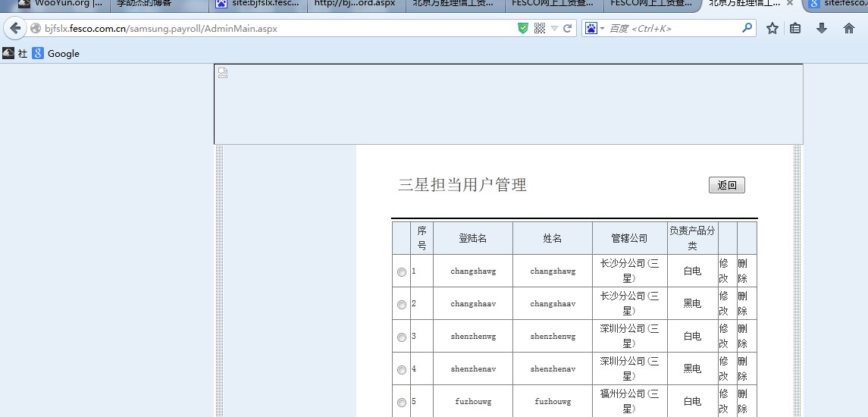This screenshot has width=868, height=417.
Task: Click 白电 in the changshawg row
Action: pos(693,271)
